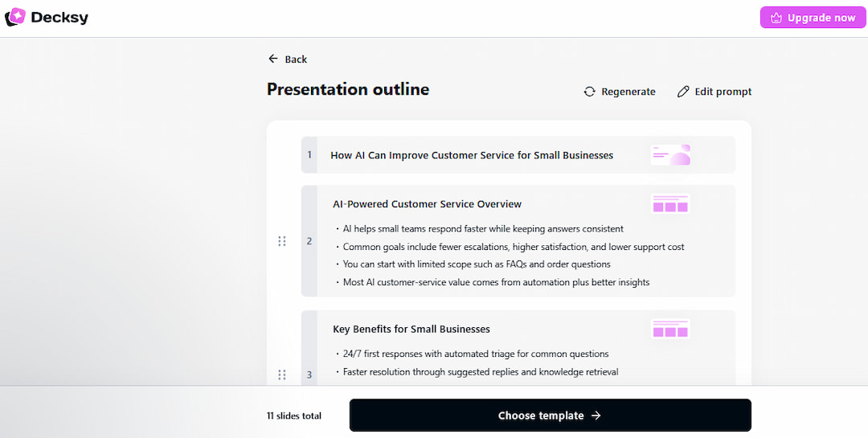Open layout thumbnail for AI-Powered Customer Service Overview

(670, 204)
